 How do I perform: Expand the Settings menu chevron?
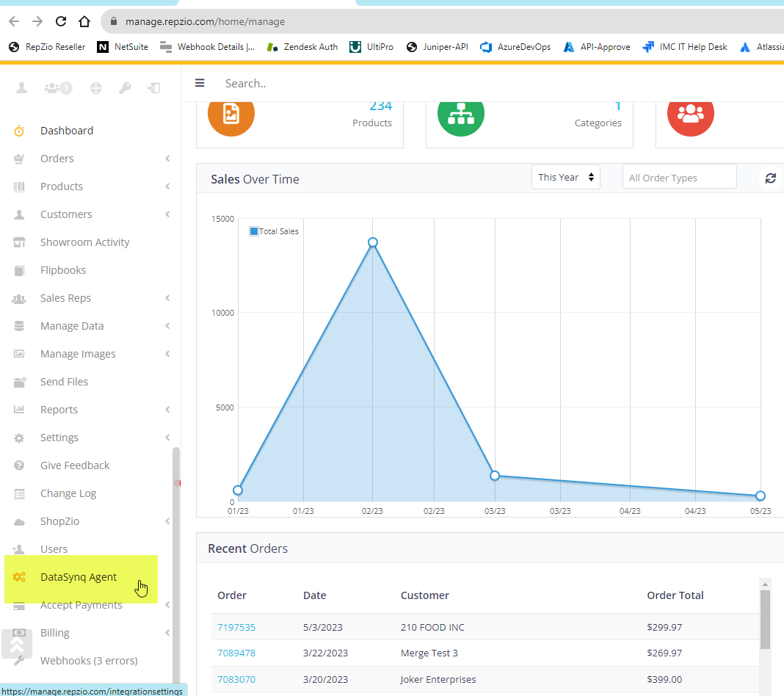pyautogui.click(x=167, y=438)
